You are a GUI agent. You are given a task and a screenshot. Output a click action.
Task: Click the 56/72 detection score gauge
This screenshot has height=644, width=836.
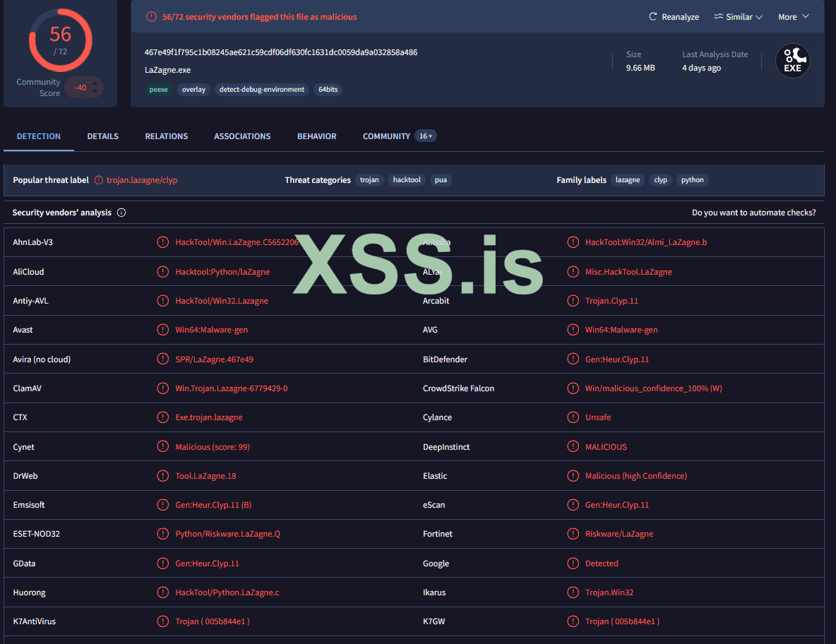[x=60, y=40]
